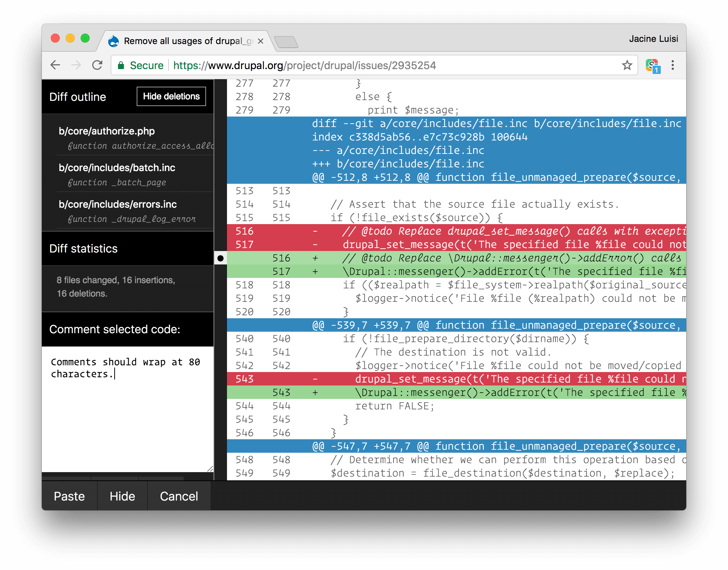Click the green Secure padlock icon
Viewport: 728px width, 570px height.
click(121, 66)
